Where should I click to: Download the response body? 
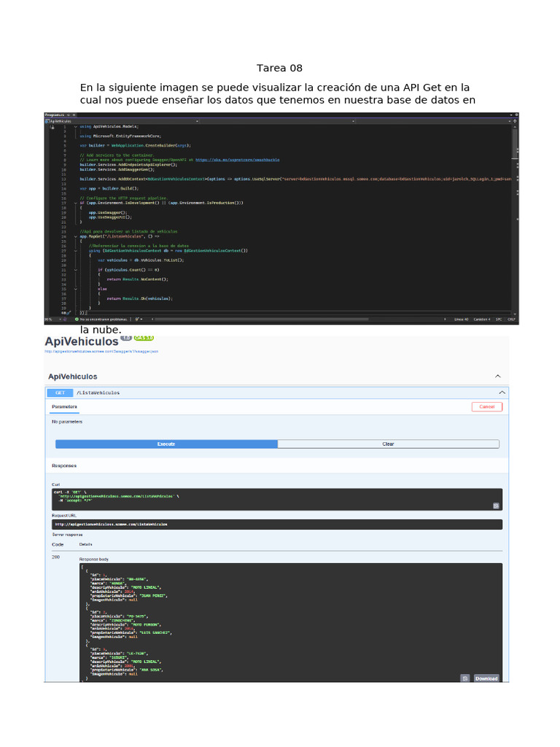[486, 678]
